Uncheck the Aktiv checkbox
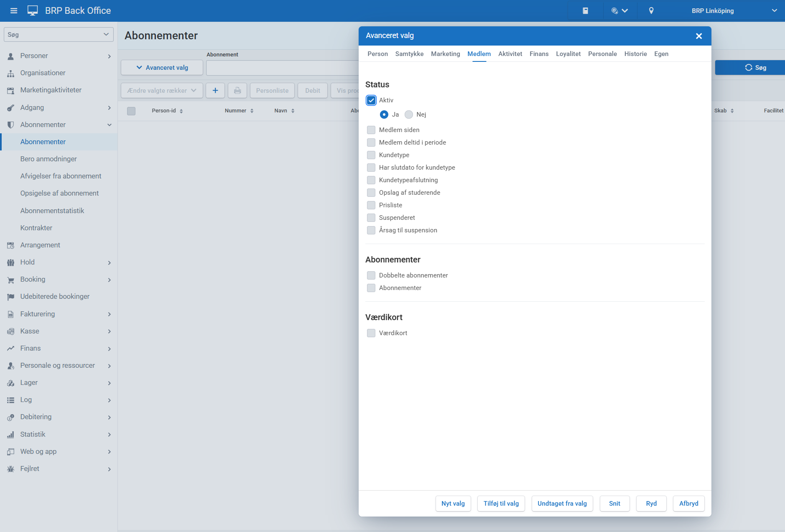Viewport: 785px width, 532px height. click(x=371, y=100)
